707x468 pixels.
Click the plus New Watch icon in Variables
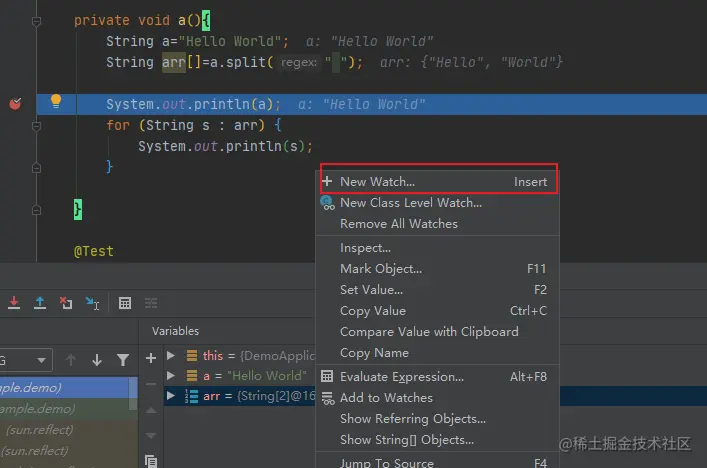pos(151,358)
